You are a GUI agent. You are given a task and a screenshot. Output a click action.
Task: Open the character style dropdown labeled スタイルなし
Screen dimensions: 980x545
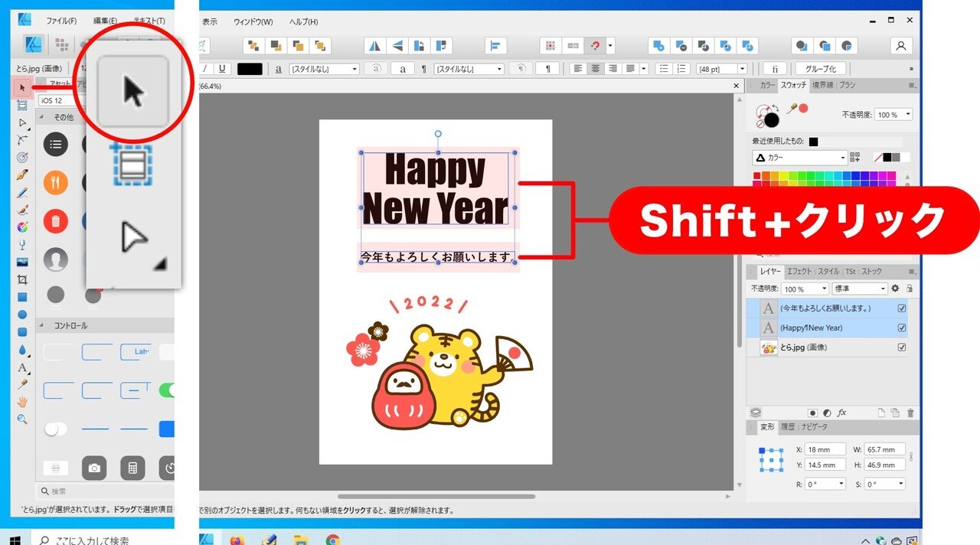click(324, 69)
